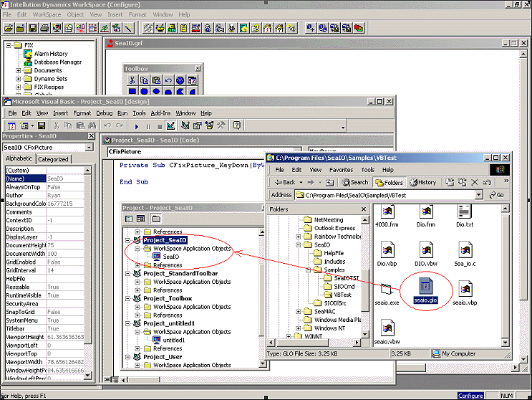Select the Paste tool in Toolbox
Image resolution: width=532 pixels, height=400 pixels.
coord(156,80)
